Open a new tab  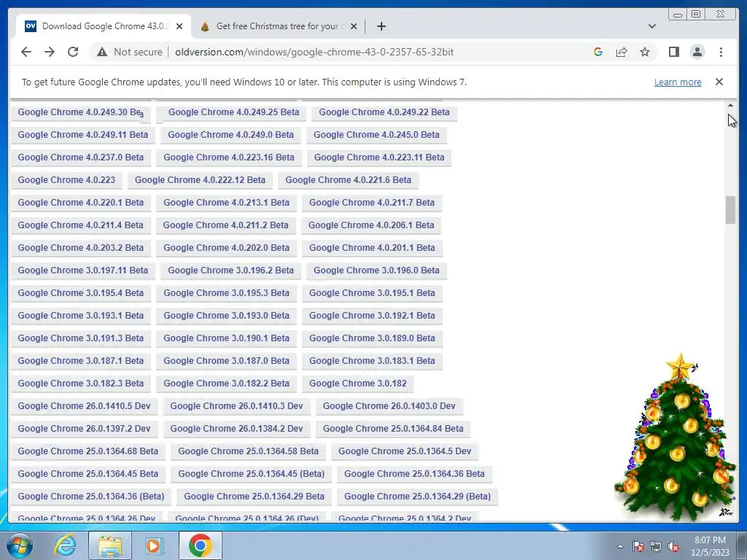pyautogui.click(x=381, y=26)
